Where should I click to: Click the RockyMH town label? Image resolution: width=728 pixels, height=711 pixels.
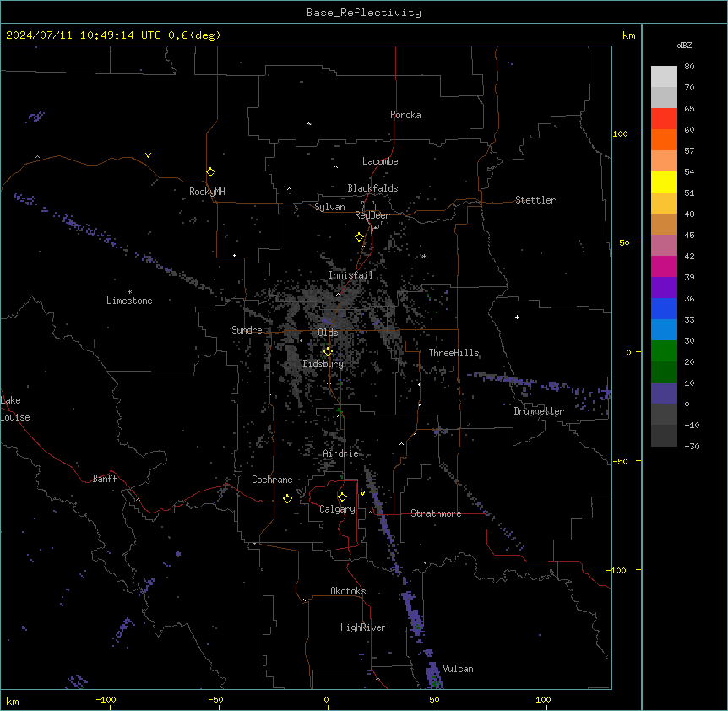(x=207, y=192)
